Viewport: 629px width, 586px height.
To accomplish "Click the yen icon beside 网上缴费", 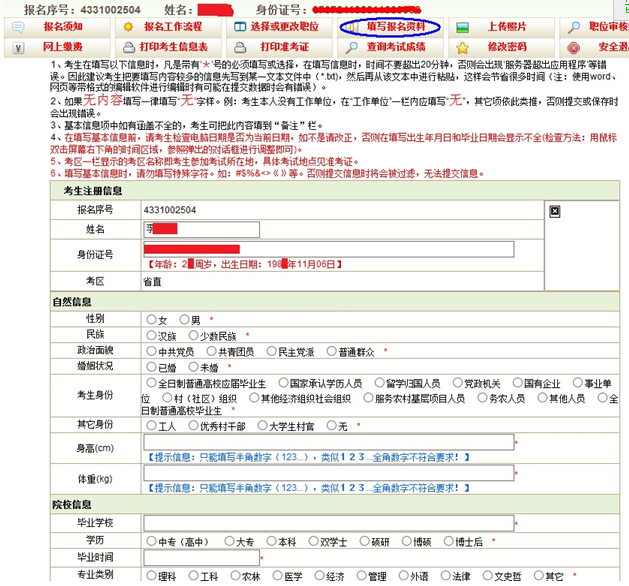I will 18,48.
